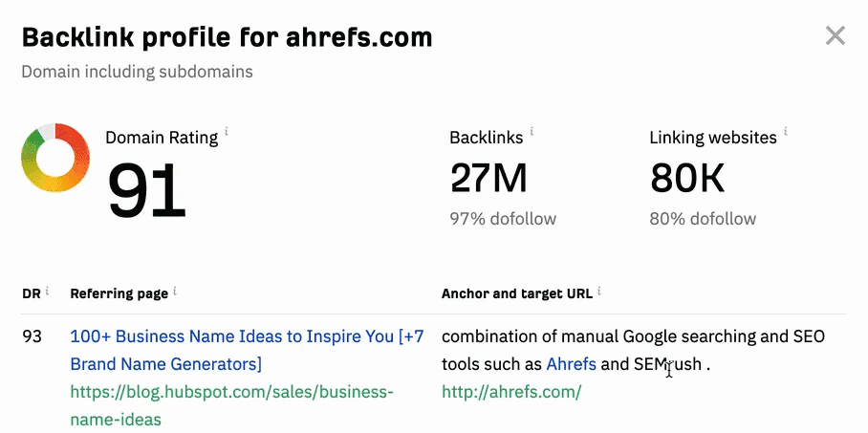Click the info icon beside Linking websites

pyautogui.click(x=785, y=131)
